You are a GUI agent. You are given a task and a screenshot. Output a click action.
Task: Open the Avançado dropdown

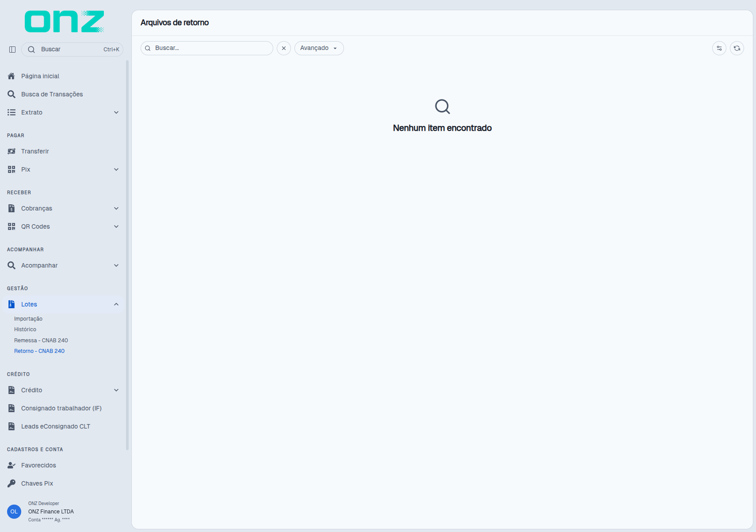319,48
